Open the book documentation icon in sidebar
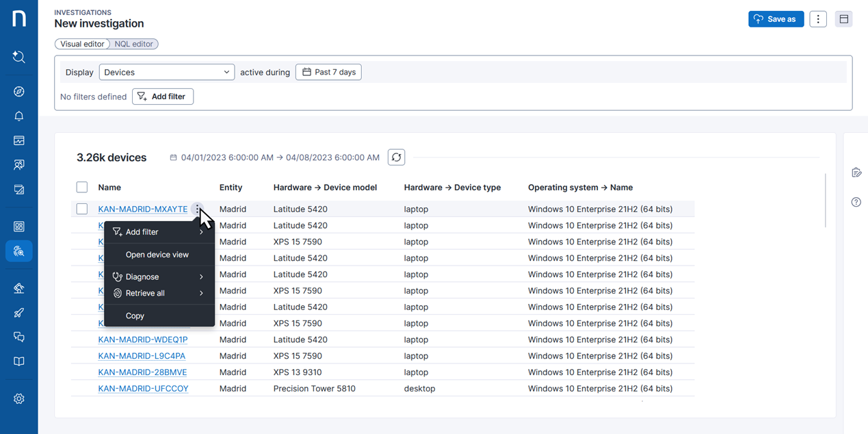The width and height of the screenshot is (868, 434). tap(18, 361)
